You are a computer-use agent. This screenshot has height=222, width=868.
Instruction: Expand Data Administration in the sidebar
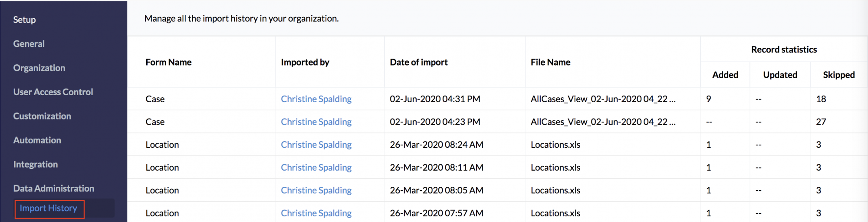[53, 189]
